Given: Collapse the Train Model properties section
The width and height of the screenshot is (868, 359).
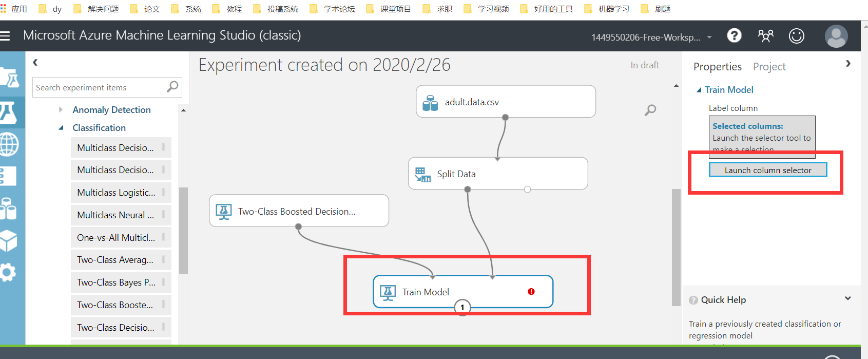Looking at the screenshot, I should pyautogui.click(x=699, y=90).
